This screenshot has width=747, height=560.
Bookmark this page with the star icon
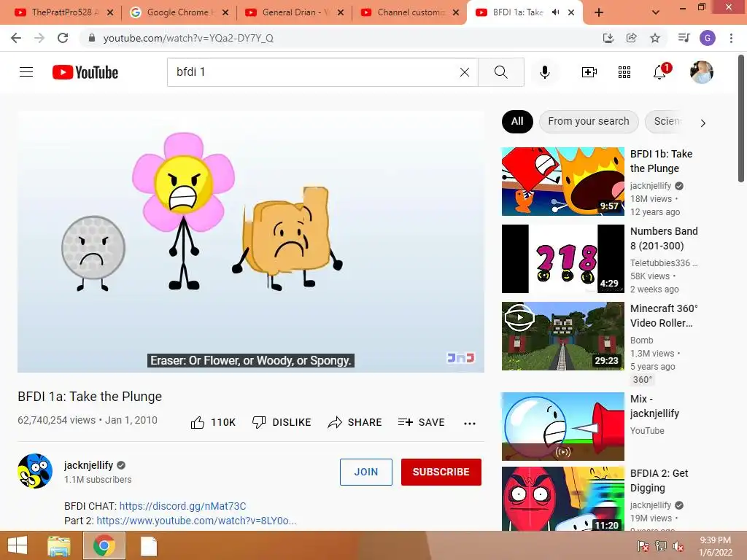655,38
